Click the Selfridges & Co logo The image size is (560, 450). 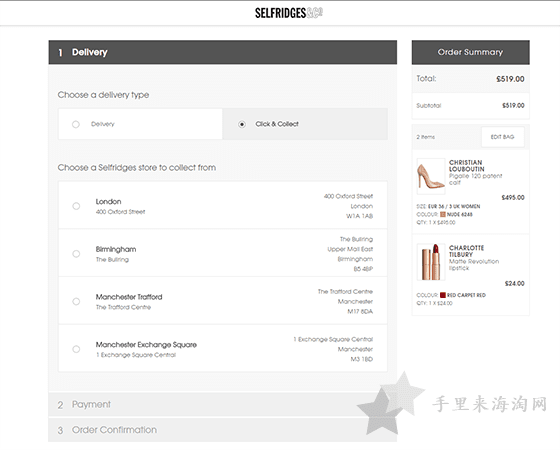point(289,13)
